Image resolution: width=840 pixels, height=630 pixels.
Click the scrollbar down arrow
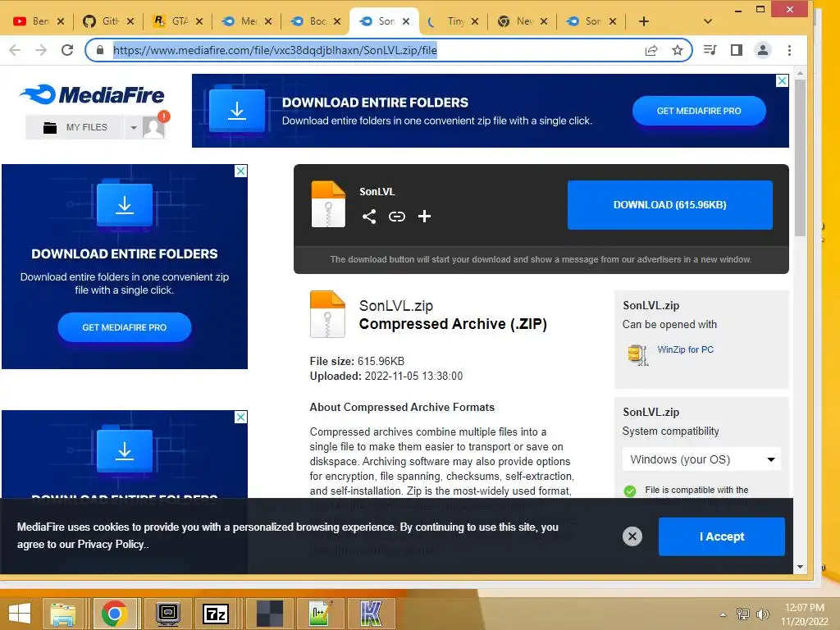click(800, 567)
